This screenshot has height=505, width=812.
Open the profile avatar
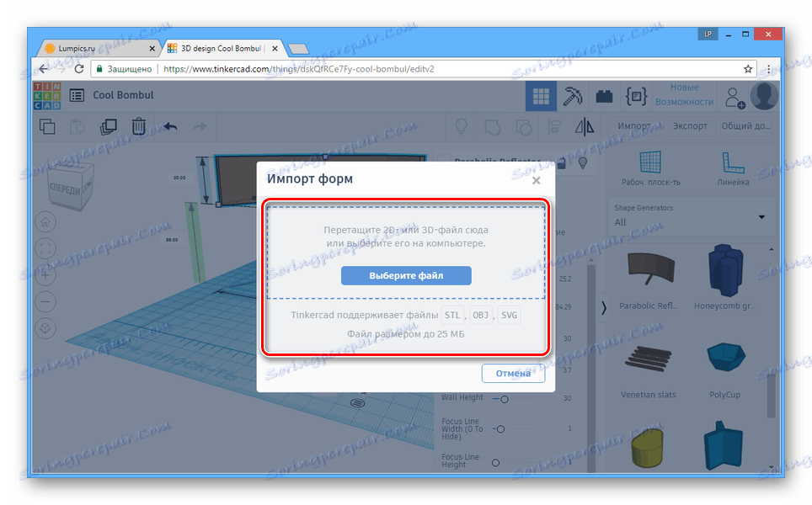(764, 96)
